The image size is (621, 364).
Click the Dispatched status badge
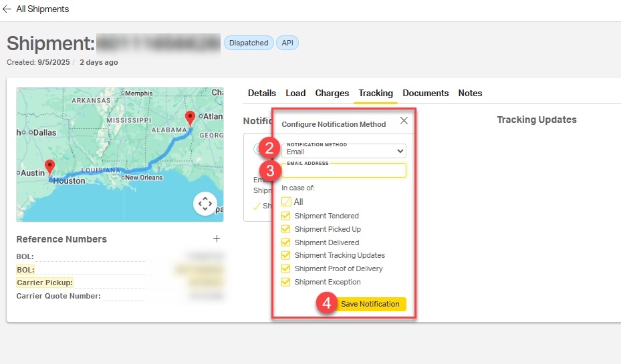[x=249, y=43]
